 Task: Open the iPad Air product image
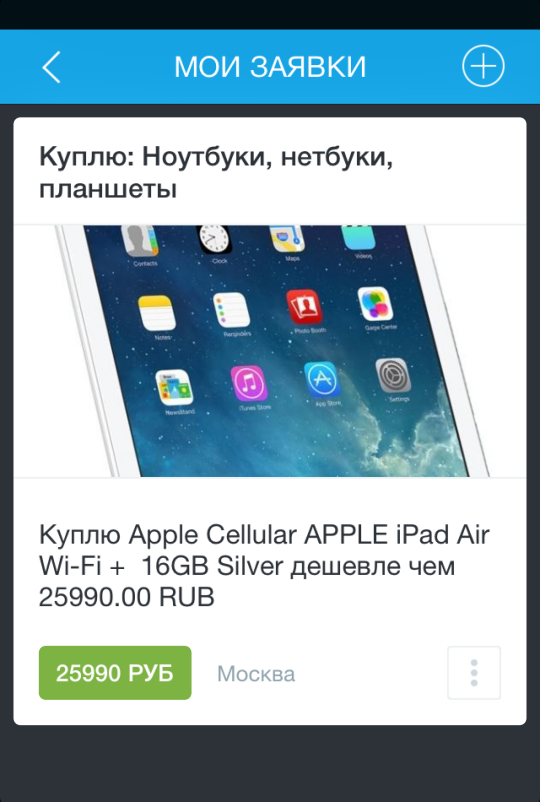(x=270, y=351)
